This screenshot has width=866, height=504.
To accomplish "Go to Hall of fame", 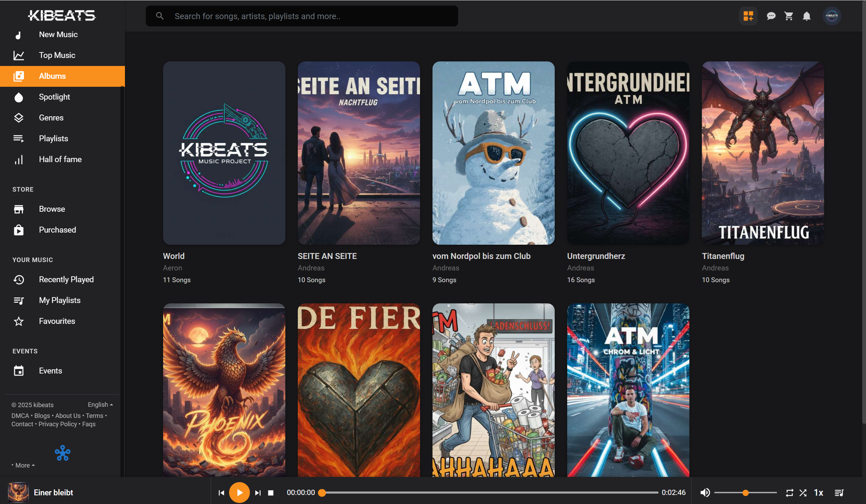I will click(x=60, y=159).
